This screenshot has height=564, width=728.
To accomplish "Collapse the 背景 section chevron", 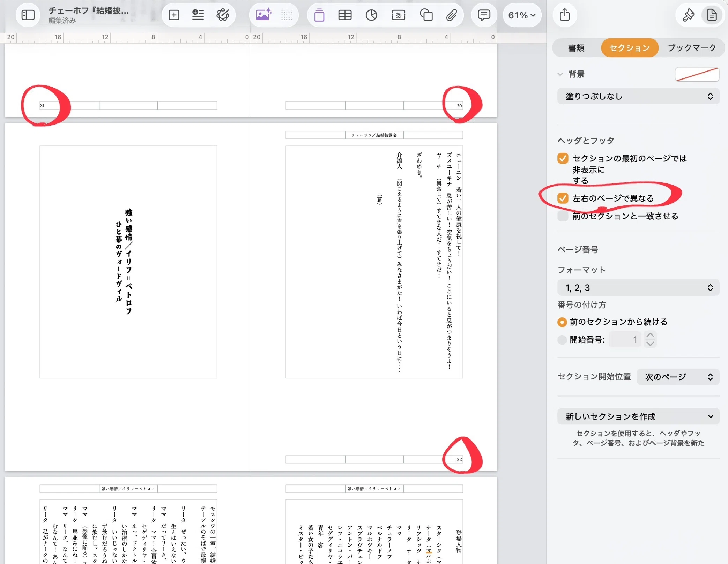I will pos(560,74).
